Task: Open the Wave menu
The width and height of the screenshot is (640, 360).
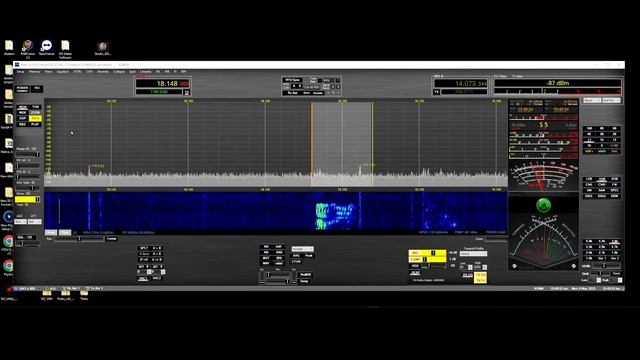Action: pyautogui.click(x=49, y=71)
